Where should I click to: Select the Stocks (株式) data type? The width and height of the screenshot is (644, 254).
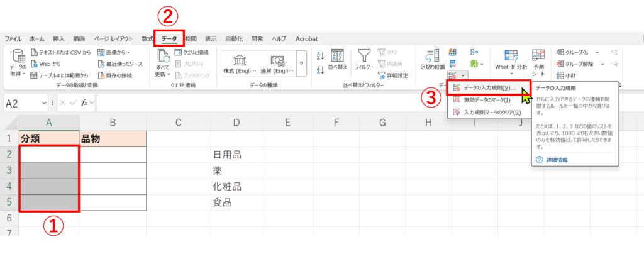[240, 63]
